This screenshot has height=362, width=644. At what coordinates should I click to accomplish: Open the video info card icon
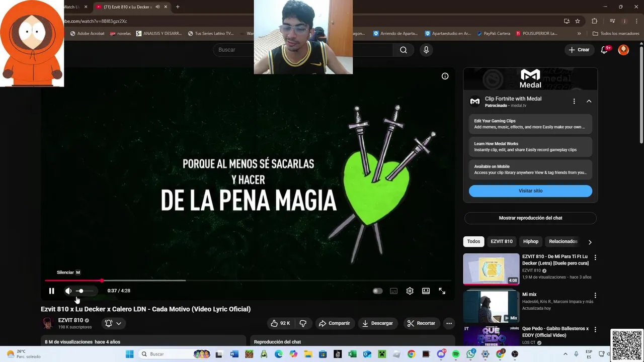(445, 76)
